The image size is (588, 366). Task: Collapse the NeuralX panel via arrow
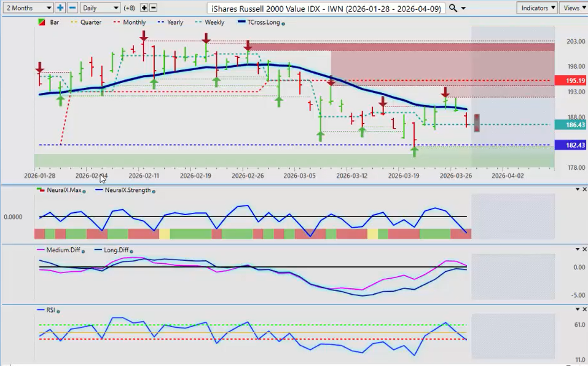pos(577,189)
